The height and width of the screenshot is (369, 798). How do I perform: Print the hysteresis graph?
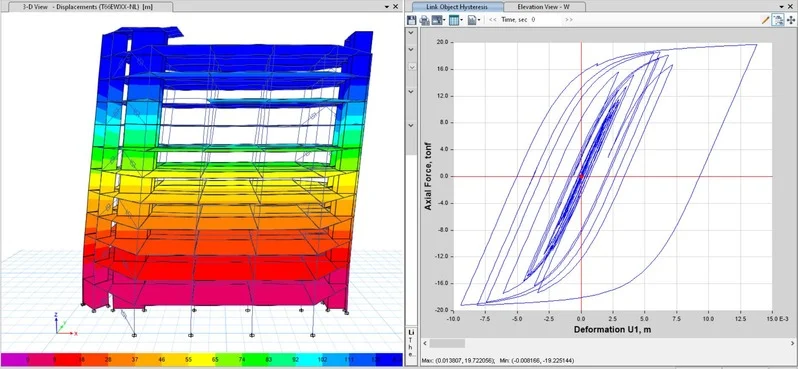click(x=424, y=20)
